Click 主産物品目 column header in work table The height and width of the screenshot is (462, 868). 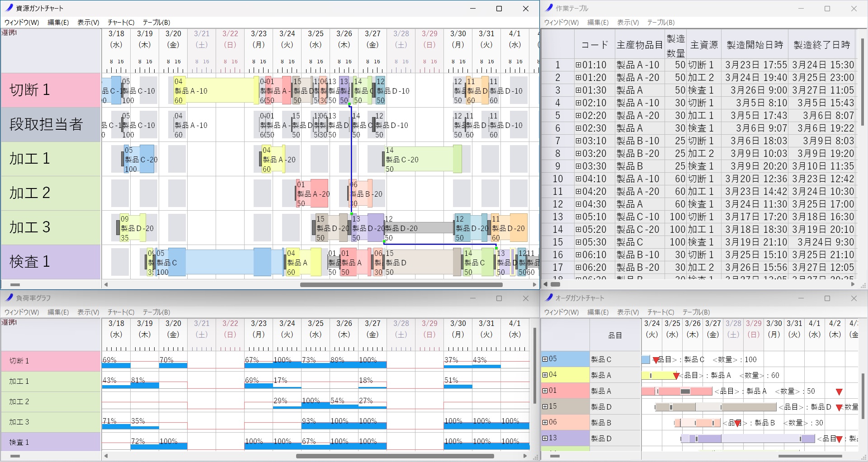pyautogui.click(x=640, y=45)
